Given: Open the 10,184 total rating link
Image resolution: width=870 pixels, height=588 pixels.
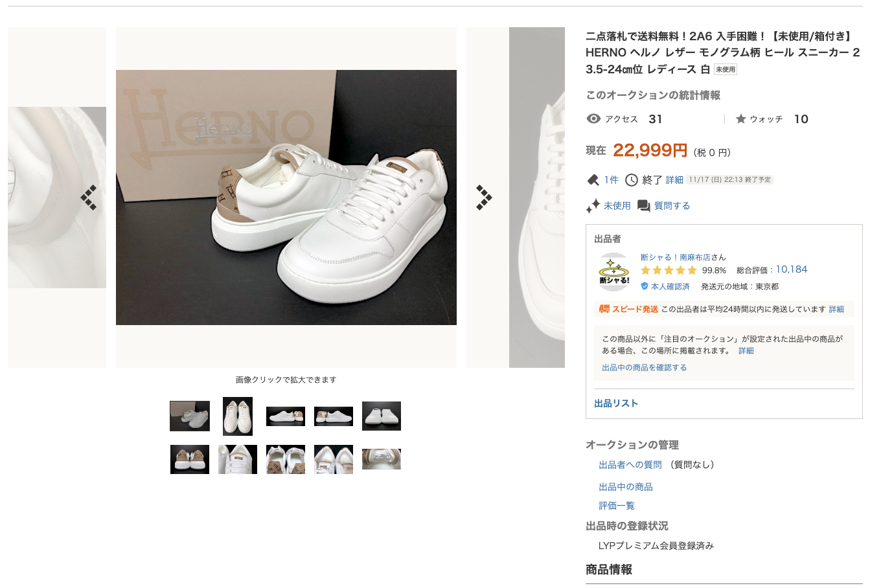Looking at the screenshot, I should [792, 269].
